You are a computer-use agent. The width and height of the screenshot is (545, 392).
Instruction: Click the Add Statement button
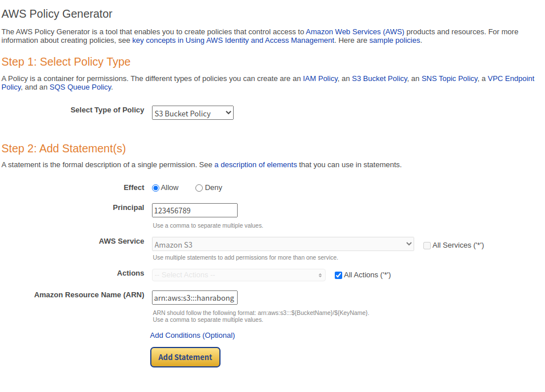[x=185, y=357]
